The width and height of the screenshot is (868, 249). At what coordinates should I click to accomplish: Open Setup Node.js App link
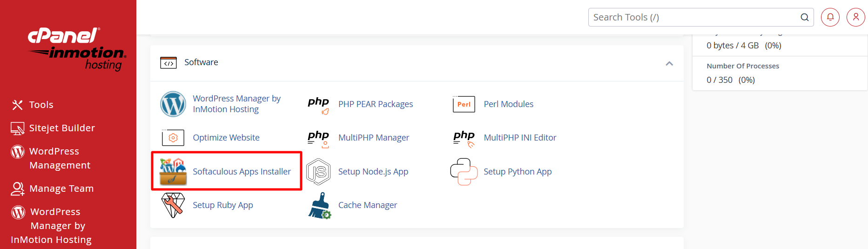(x=373, y=172)
